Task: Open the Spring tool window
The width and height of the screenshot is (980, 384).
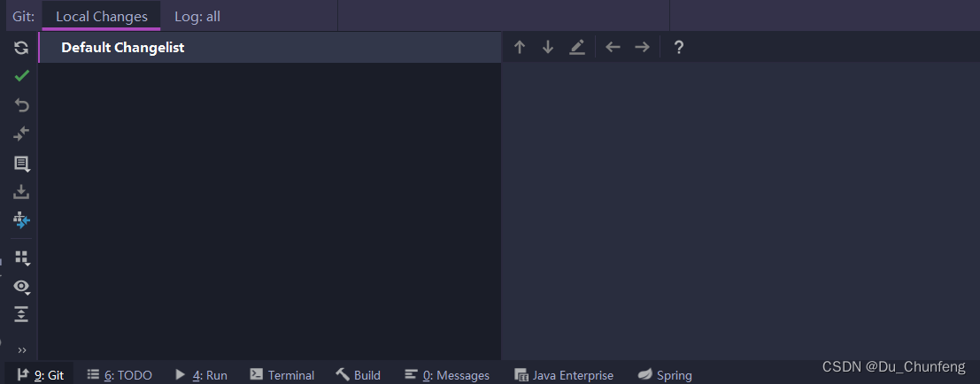Action: tap(665, 374)
